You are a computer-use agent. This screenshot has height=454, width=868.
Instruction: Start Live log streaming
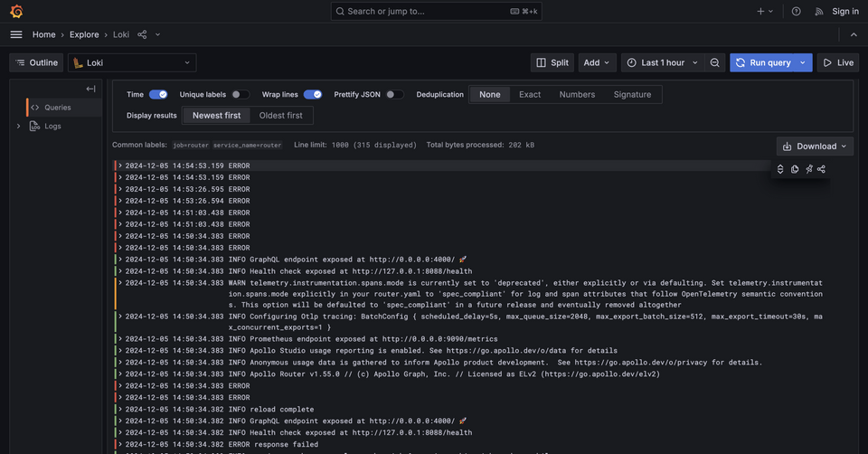838,62
